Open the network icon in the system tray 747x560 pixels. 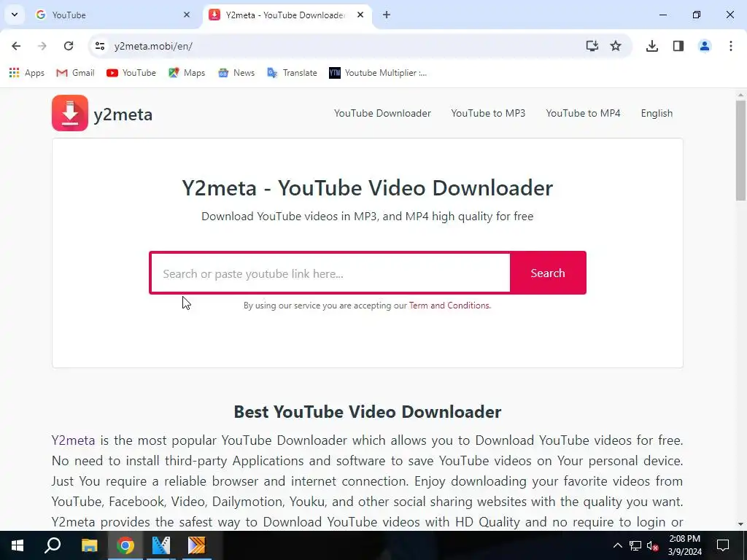point(635,545)
